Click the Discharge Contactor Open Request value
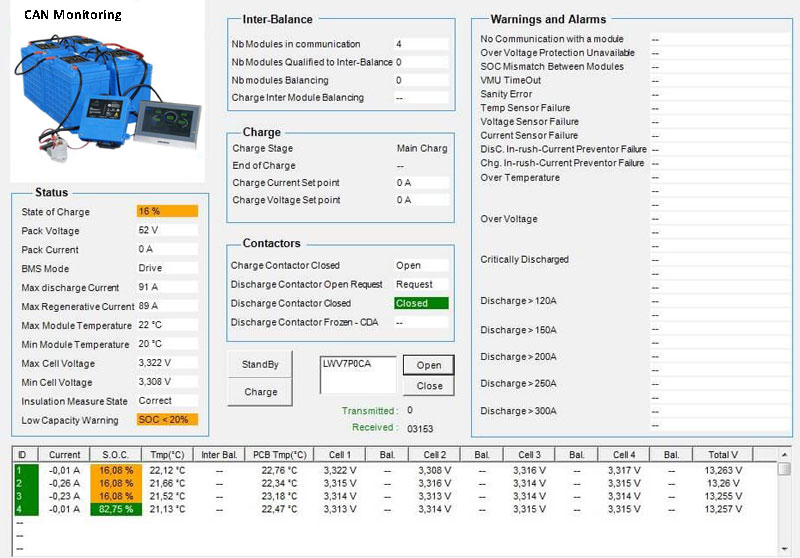The height and width of the screenshot is (558, 800). pyautogui.click(x=421, y=284)
